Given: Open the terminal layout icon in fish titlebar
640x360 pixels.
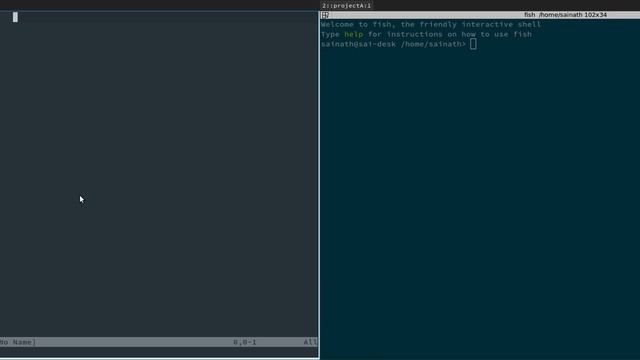Looking at the screenshot, I should click(325, 15).
